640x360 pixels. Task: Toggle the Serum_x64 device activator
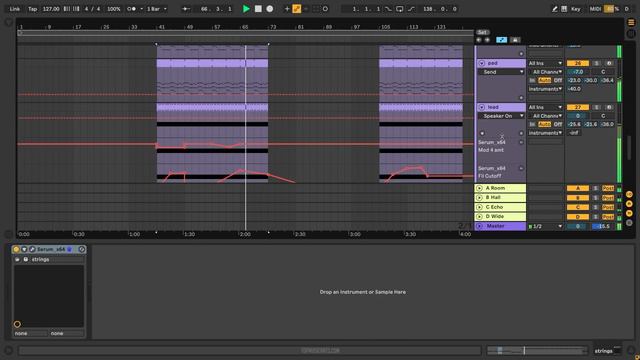click(16, 249)
